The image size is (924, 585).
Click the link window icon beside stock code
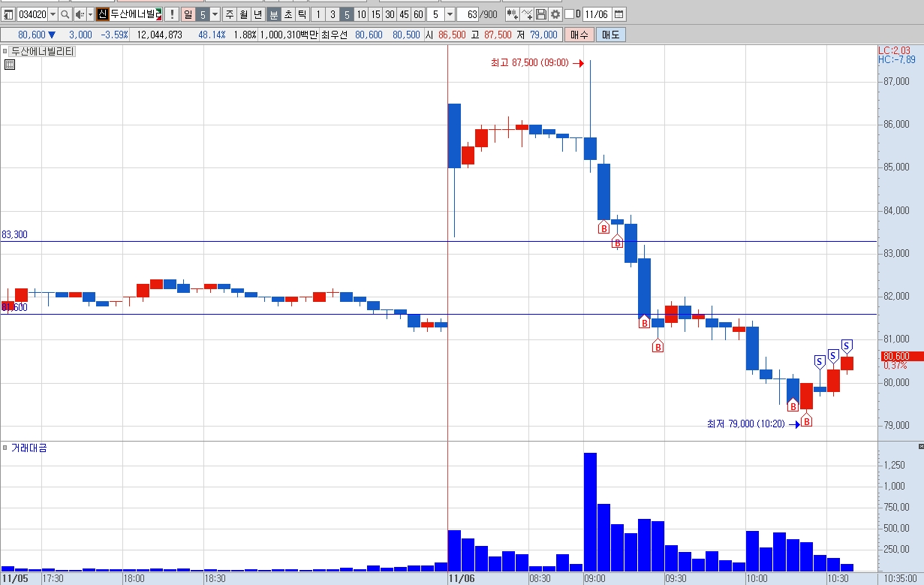(x=8, y=14)
